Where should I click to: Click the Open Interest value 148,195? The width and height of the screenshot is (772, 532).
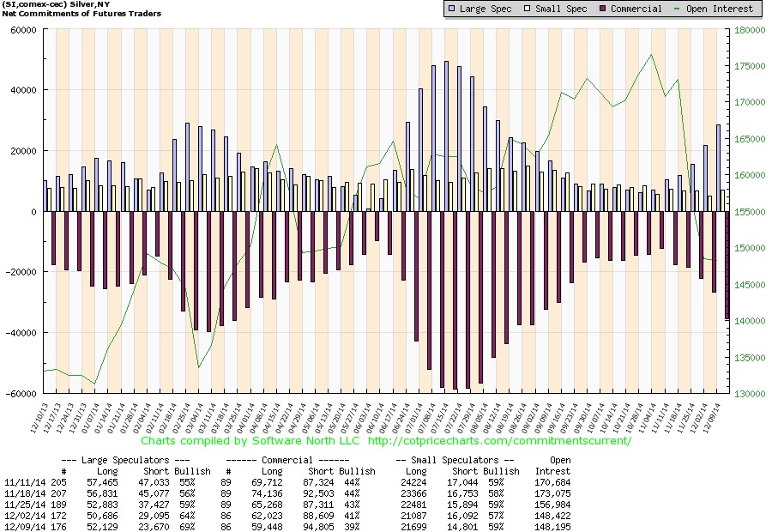click(x=553, y=527)
